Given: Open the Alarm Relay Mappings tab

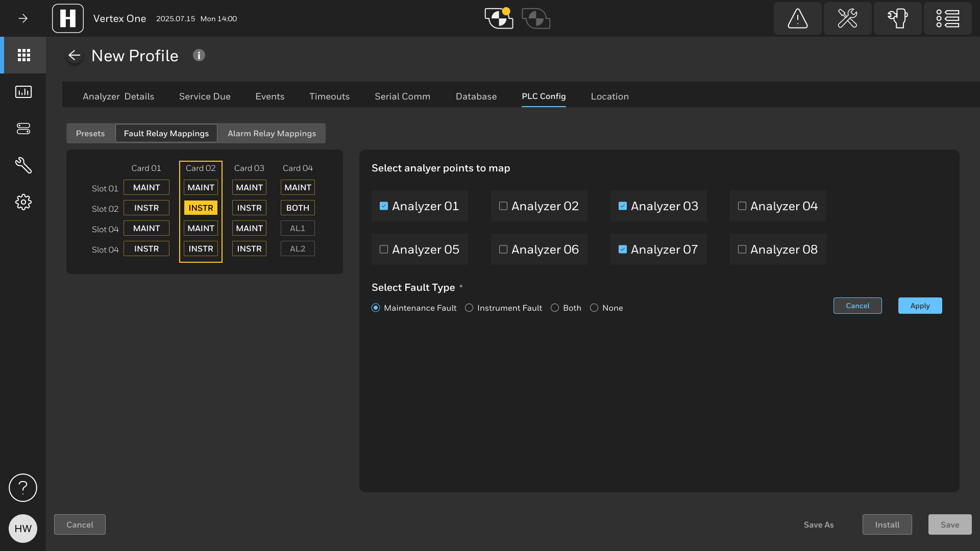Looking at the screenshot, I should tap(272, 134).
